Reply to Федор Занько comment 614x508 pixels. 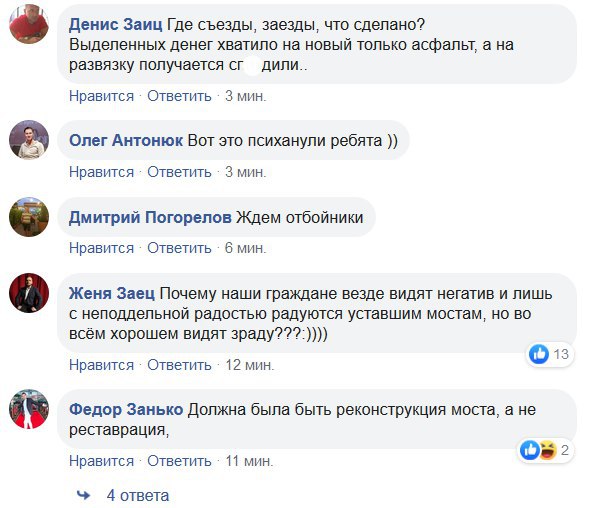[179, 461]
